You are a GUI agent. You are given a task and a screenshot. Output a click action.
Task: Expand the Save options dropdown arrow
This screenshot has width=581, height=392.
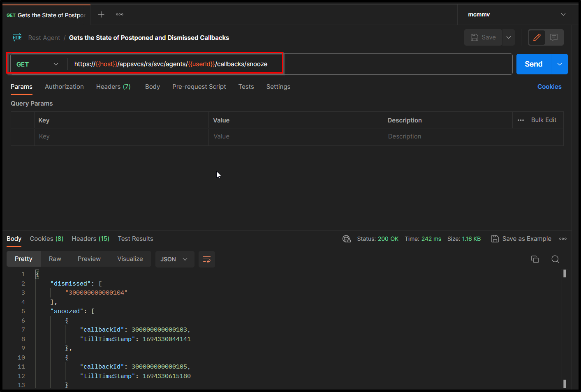coord(509,37)
